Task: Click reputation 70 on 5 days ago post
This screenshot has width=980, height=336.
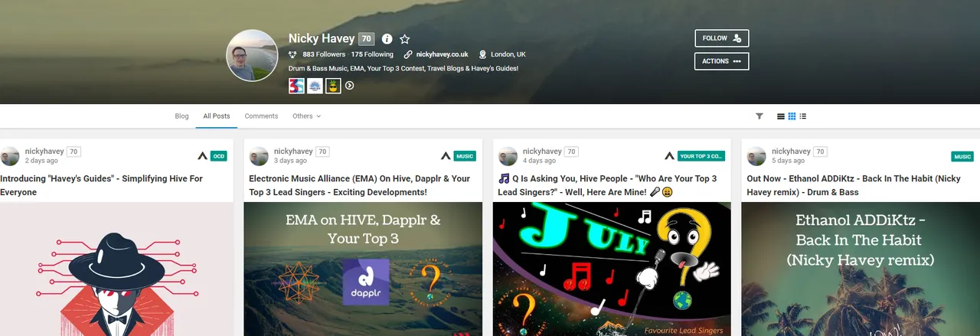Action: [x=820, y=152]
